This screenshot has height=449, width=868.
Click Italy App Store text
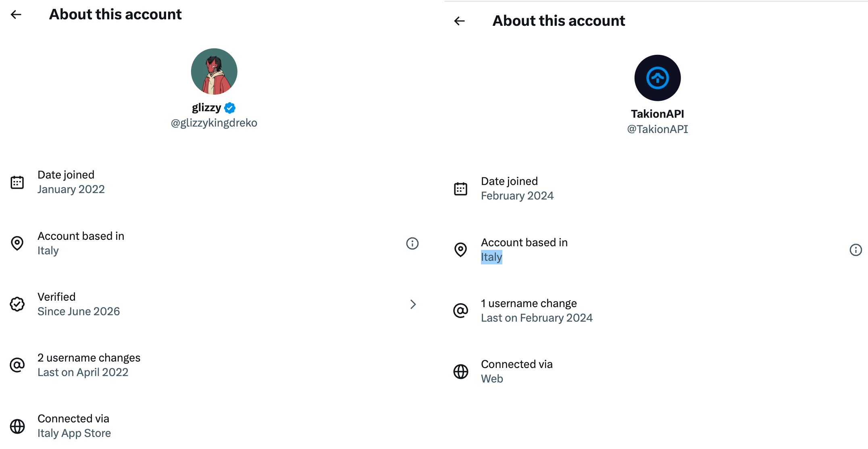click(74, 433)
